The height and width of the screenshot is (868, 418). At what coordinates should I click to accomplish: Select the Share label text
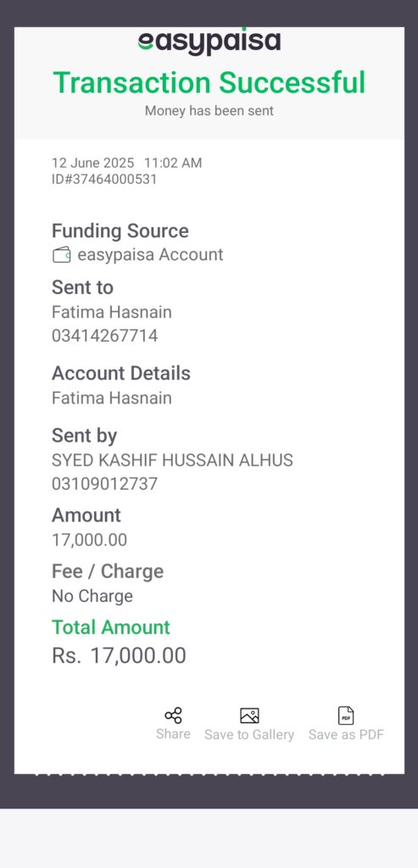tap(173, 734)
